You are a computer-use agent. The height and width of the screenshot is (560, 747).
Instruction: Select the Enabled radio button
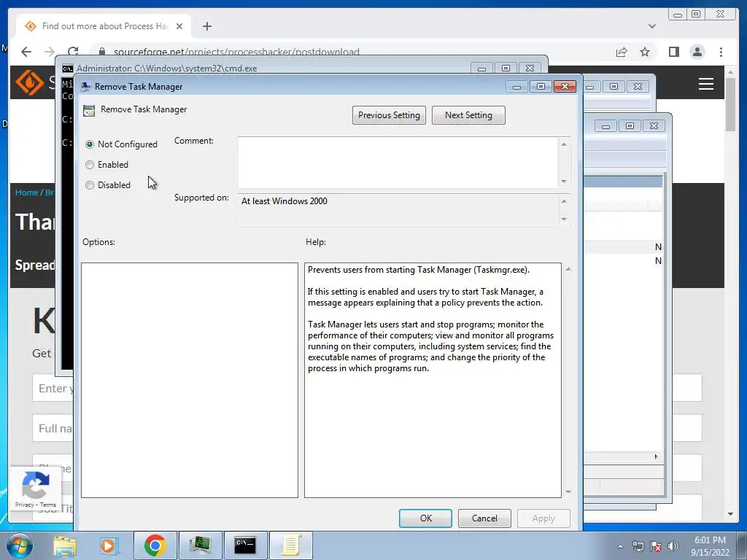(x=90, y=165)
